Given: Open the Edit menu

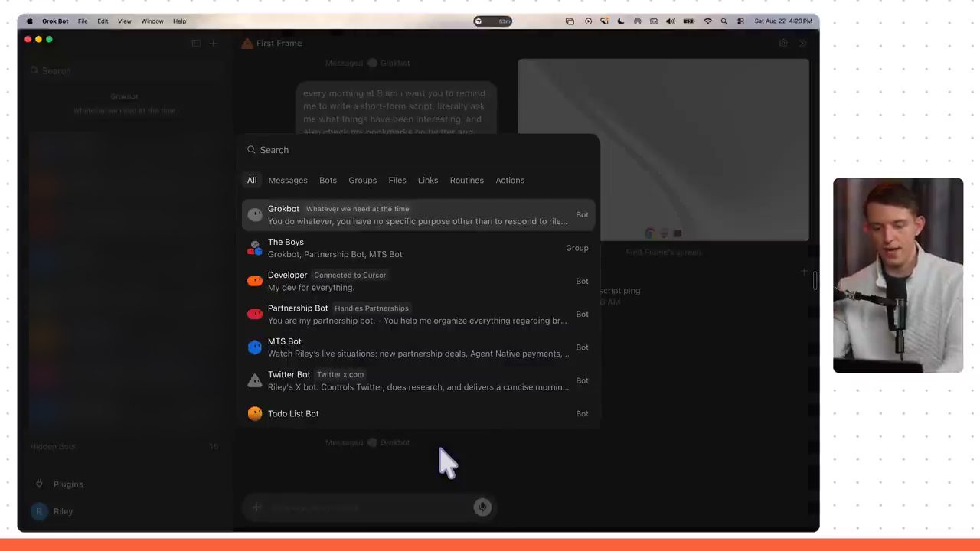Looking at the screenshot, I should [103, 21].
